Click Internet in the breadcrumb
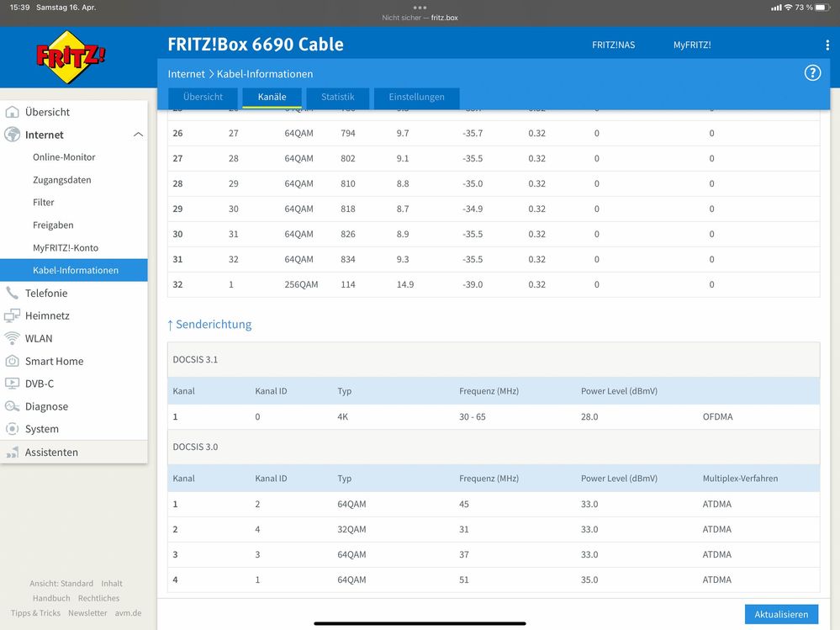The image size is (840, 630). (187, 74)
